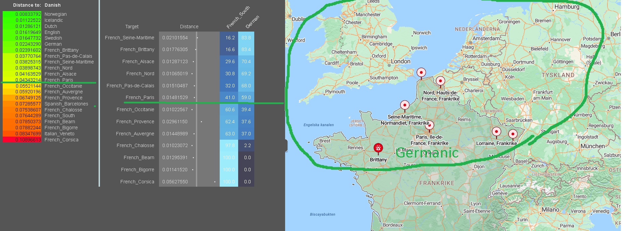Click French_Nord in the Target column
The image size is (644, 231).
[140, 74]
